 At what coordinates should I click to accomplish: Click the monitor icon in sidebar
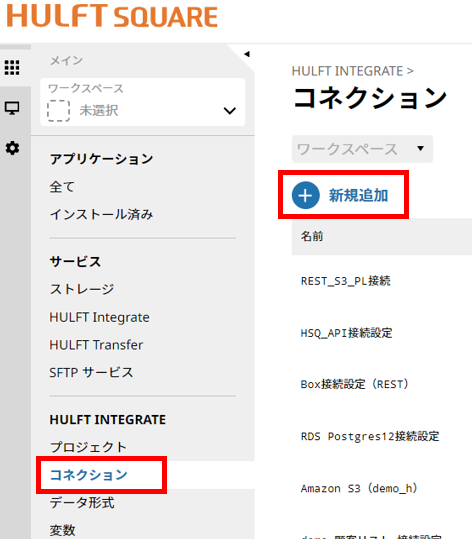[12, 108]
